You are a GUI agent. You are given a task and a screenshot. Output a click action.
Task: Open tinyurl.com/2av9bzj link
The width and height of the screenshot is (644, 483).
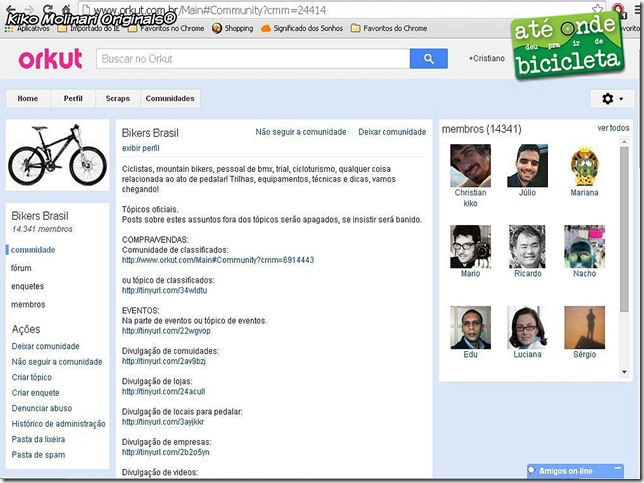[163, 361]
